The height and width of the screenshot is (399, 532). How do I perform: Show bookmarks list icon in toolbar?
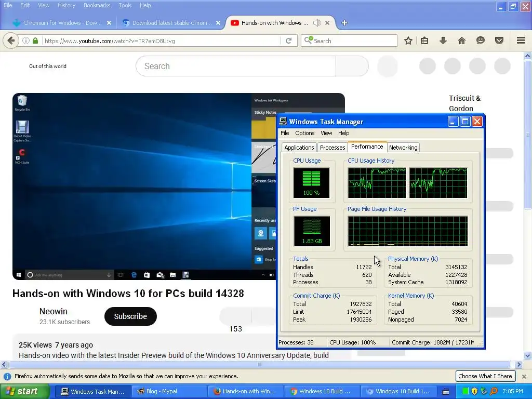click(424, 41)
